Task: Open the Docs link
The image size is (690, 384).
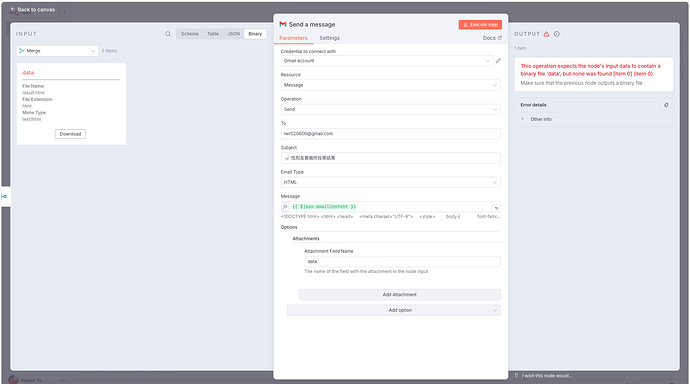Action: [492, 38]
